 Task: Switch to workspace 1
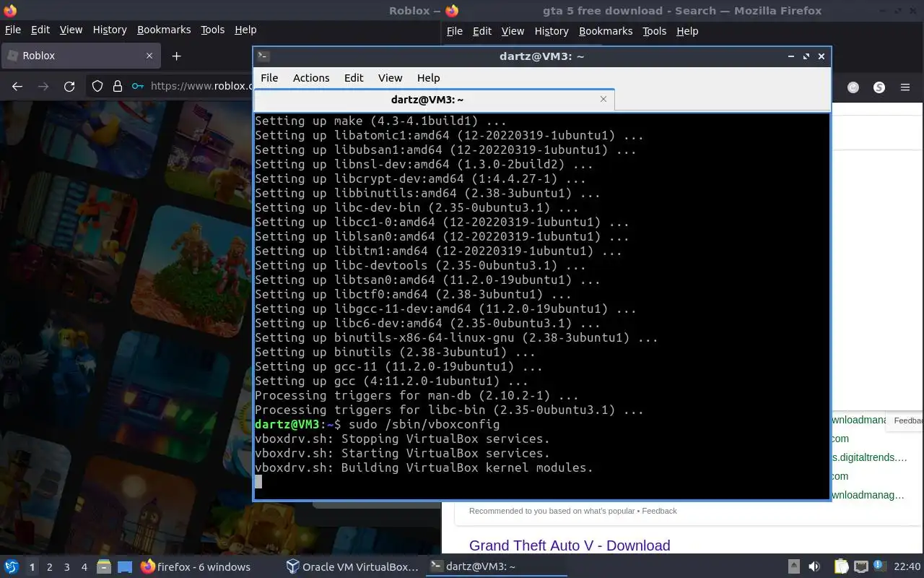32,567
